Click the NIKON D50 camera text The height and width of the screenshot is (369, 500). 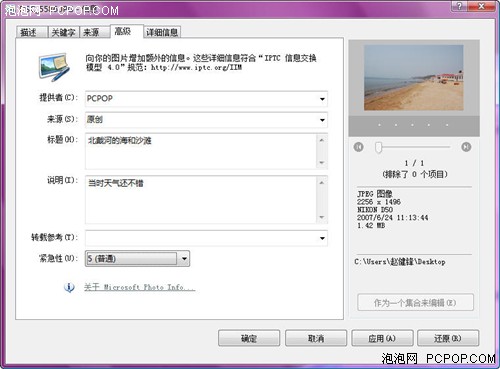pyautogui.click(x=375, y=210)
